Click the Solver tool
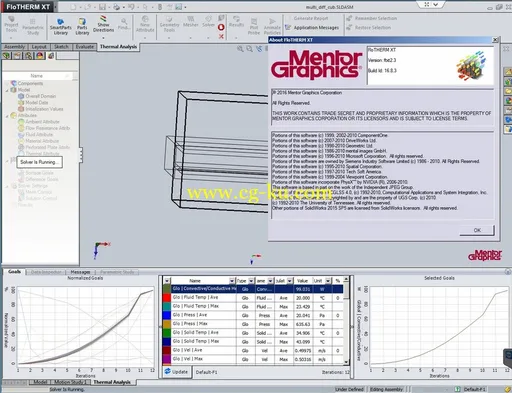The image size is (512, 393). (208, 21)
